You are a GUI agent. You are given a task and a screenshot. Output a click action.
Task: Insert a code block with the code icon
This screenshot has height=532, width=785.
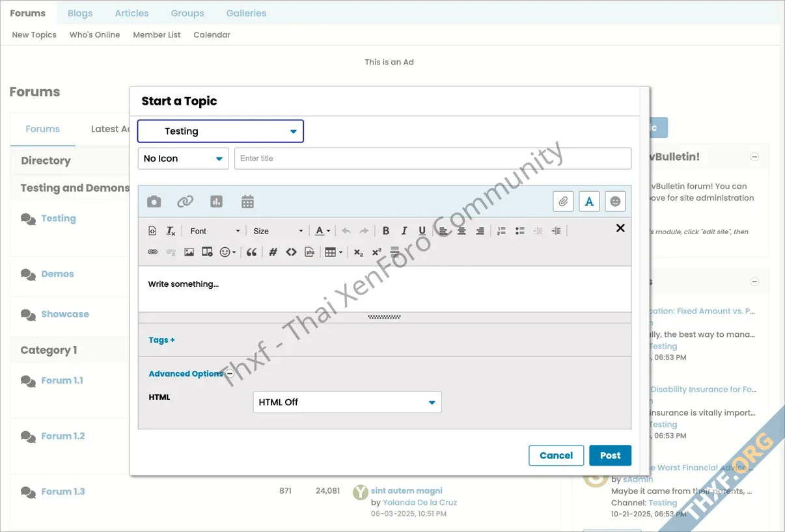[291, 252]
